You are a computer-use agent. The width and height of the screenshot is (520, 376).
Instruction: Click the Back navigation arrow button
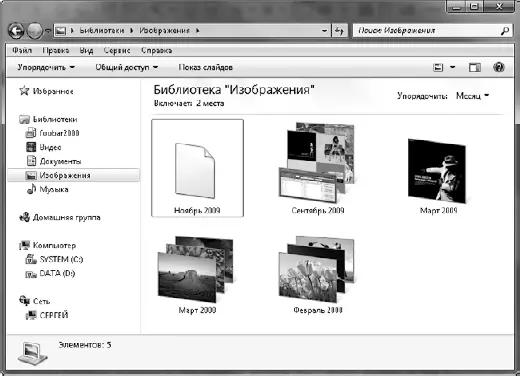point(16,31)
